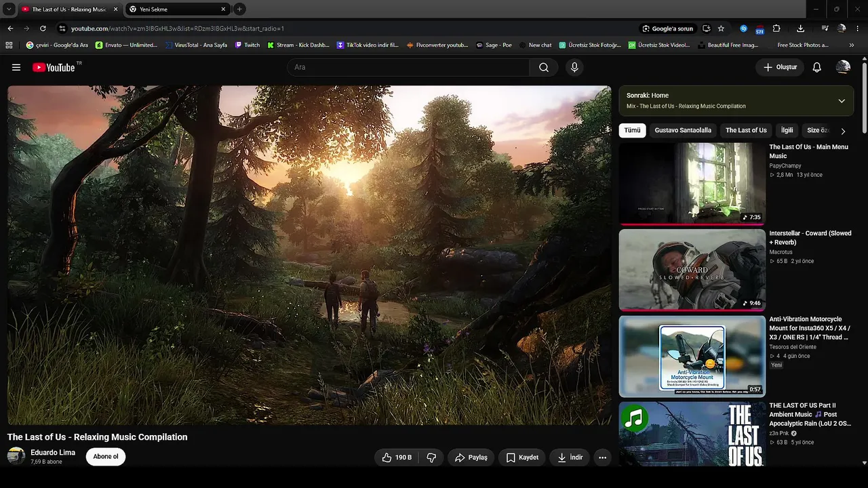Click Google'a sorun in address bar
Viewport: 868px width, 488px height.
click(668, 28)
